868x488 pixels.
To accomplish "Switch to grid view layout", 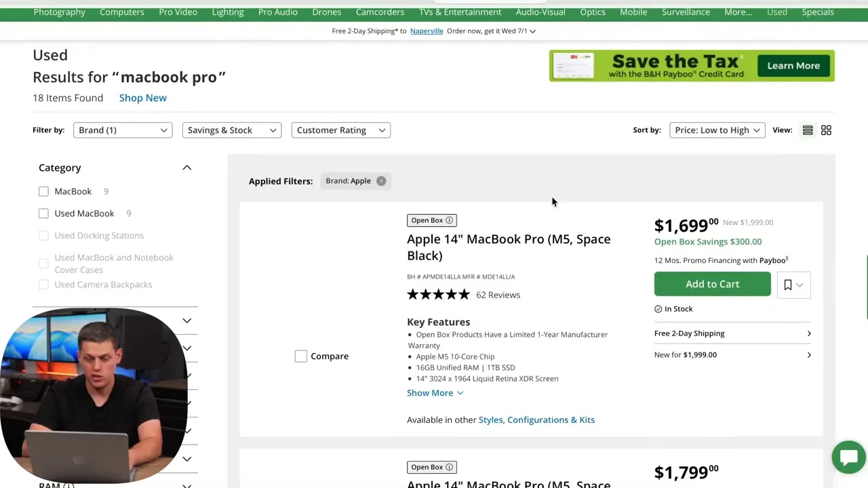I will coord(826,130).
